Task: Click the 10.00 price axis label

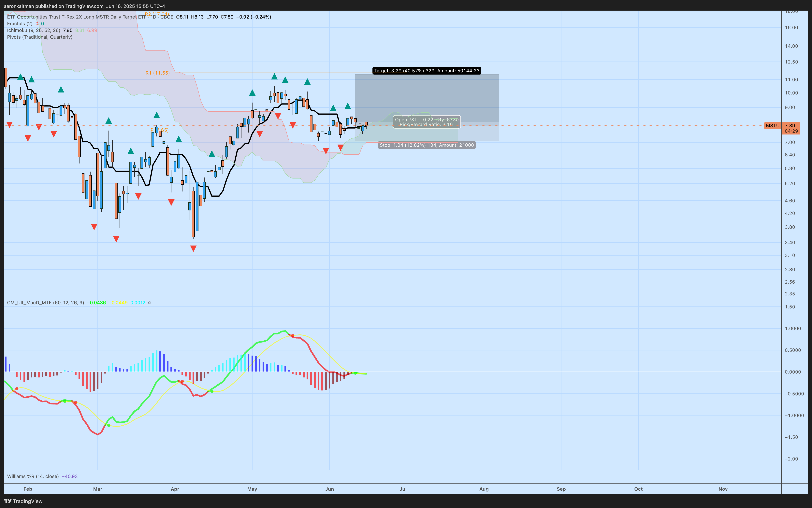Action: [x=791, y=93]
